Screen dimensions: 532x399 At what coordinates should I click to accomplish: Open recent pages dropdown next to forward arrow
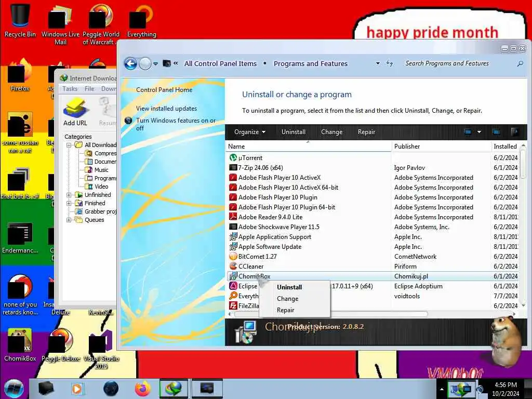[156, 64]
